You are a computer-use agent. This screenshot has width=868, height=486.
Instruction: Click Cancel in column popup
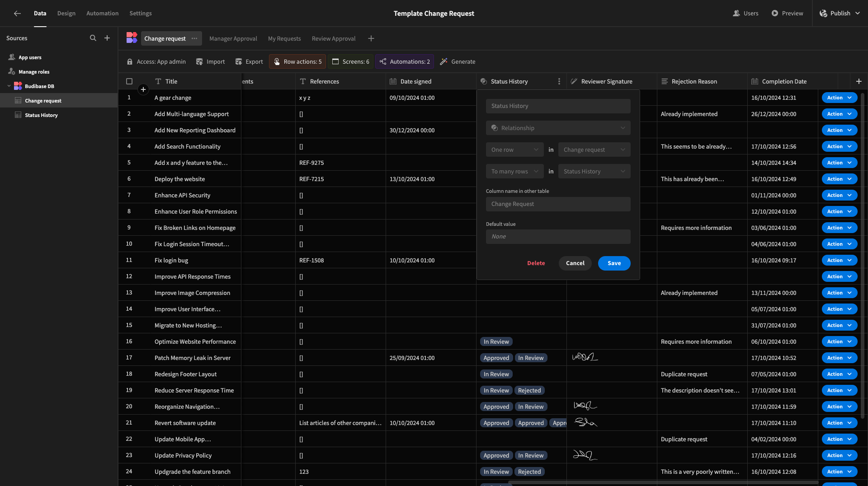[575, 263]
